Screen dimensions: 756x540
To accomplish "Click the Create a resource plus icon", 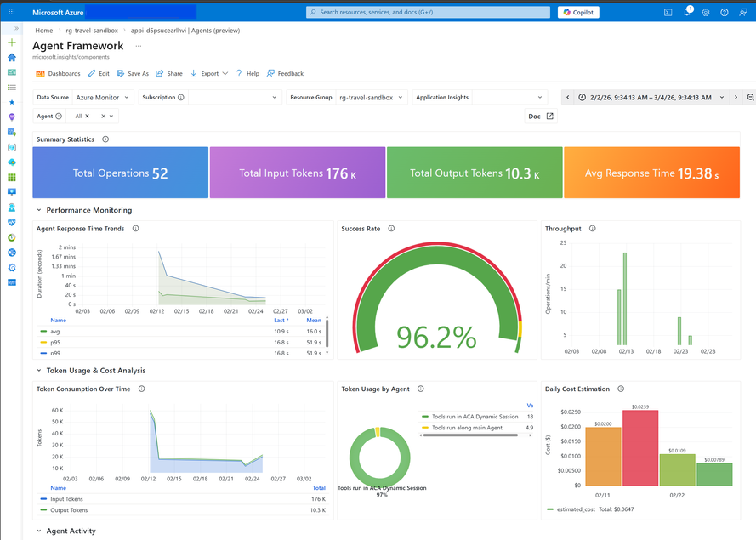I will (x=12, y=43).
